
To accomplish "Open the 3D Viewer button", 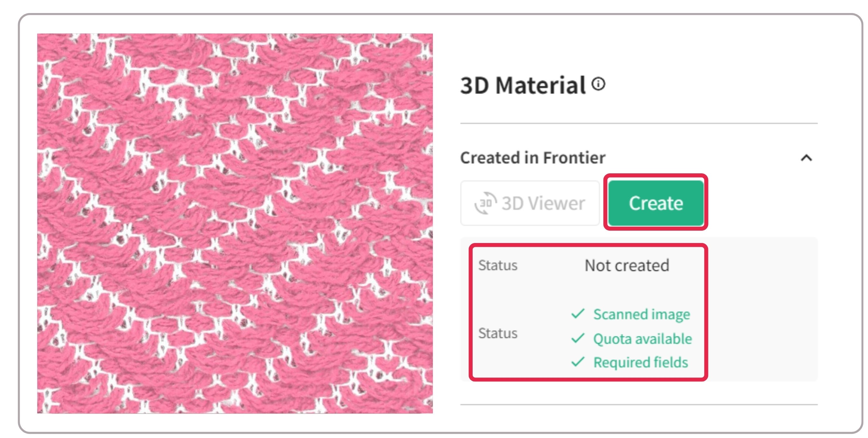I will 530,203.
